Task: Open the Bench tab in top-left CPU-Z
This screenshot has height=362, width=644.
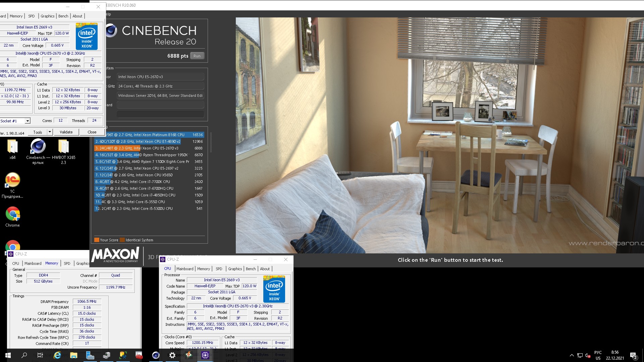Action: point(63,16)
